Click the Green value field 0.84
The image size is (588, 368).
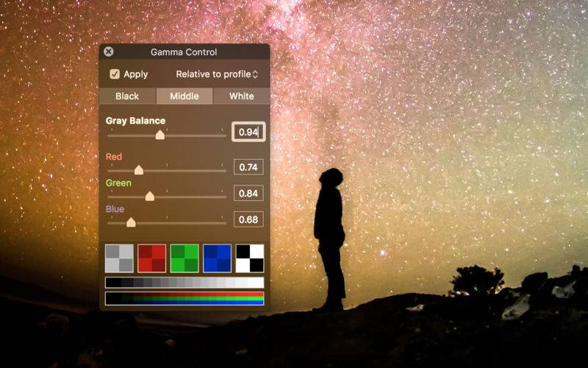click(x=248, y=194)
